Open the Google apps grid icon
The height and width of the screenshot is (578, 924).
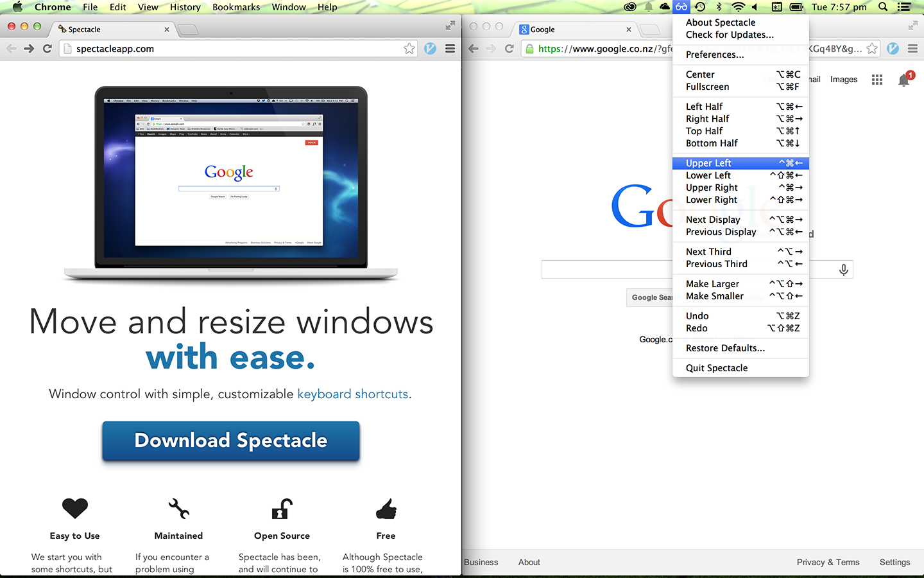click(x=877, y=80)
